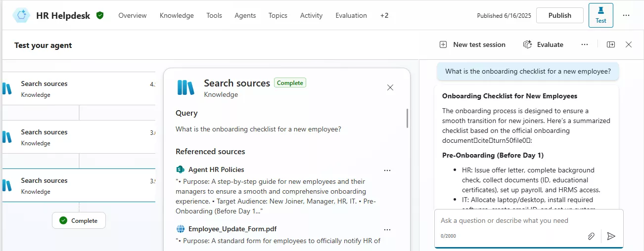Open the Test pane with Test button
644x251 pixels.
pos(600,15)
